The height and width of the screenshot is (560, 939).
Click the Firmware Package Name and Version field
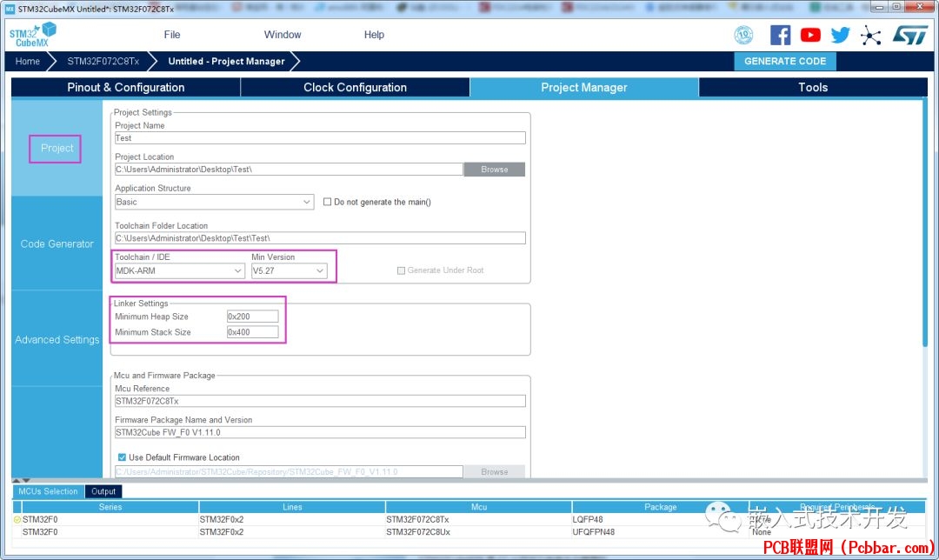(x=320, y=432)
